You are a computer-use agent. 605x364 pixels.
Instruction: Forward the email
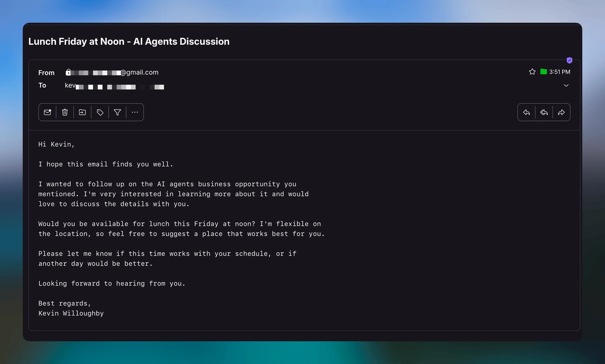click(x=561, y=112)
